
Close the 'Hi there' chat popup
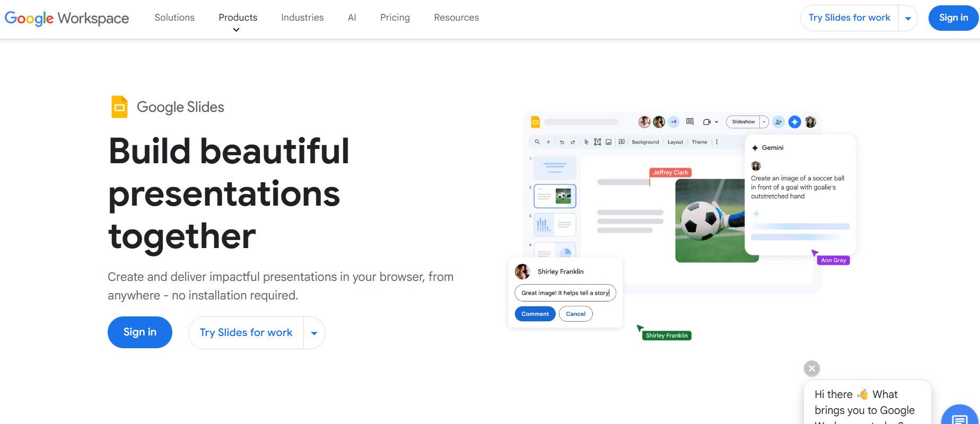click(812, 368)
